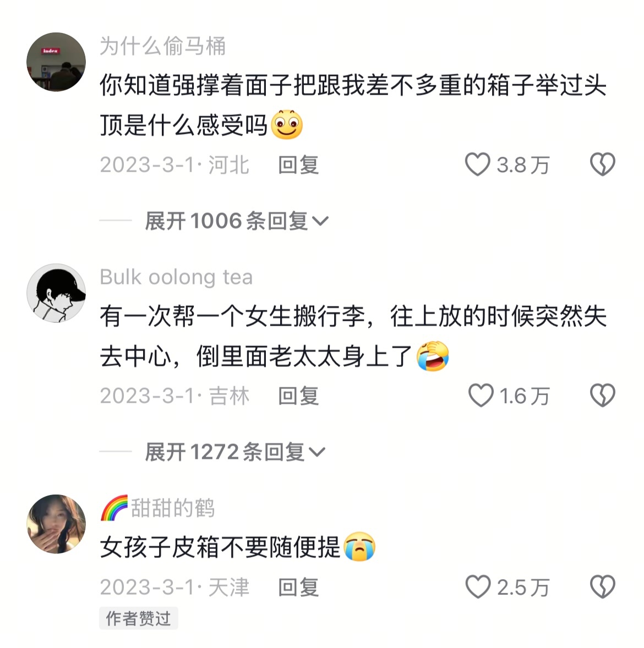
Task: Open username 甜甜的鹤
Action: pos(157,508)
